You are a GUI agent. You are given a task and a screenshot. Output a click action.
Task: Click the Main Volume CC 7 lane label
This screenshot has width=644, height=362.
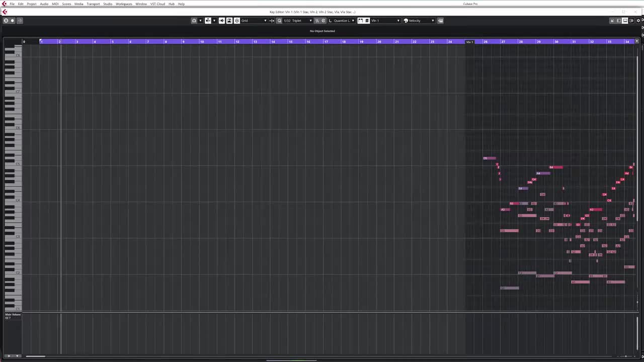pos(13,316)
